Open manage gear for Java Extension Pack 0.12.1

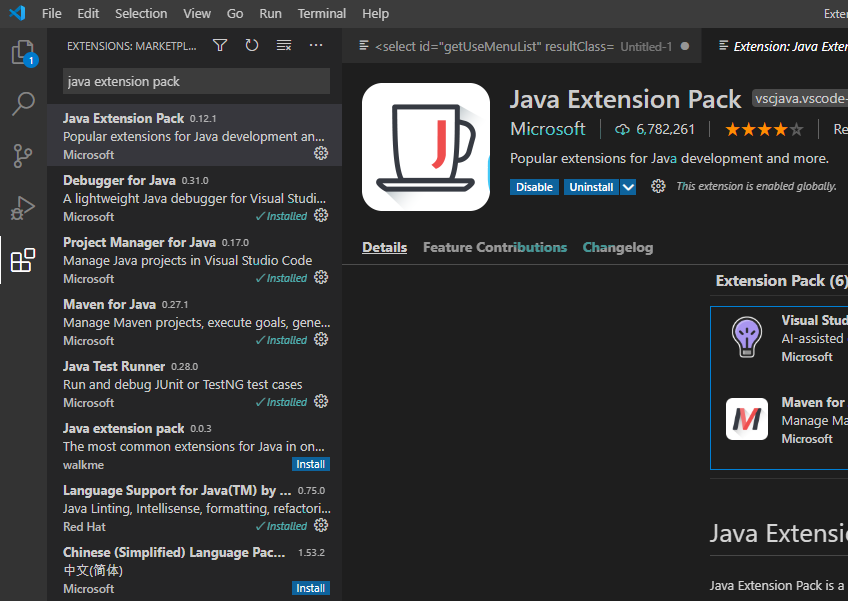tap(321, 153)
